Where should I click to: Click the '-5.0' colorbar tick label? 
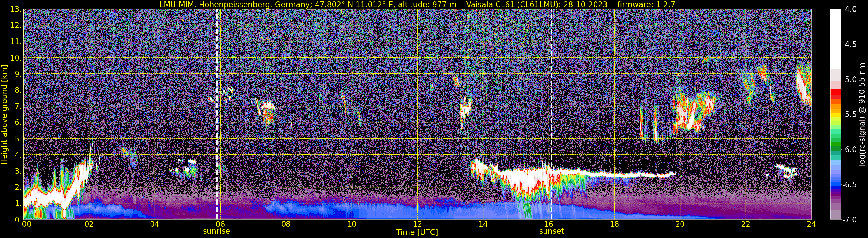(849, 80)
